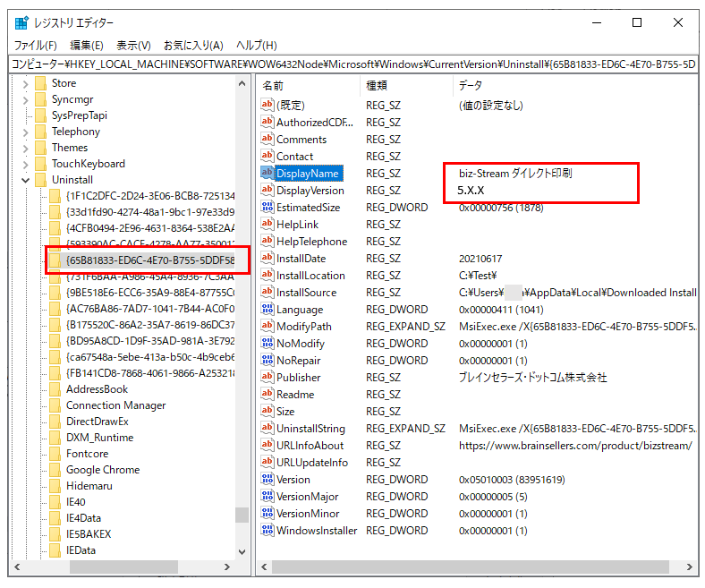Click the Contact string value icon
The image size is (705, 588).
pyautogui.click(x=268, y=156)
